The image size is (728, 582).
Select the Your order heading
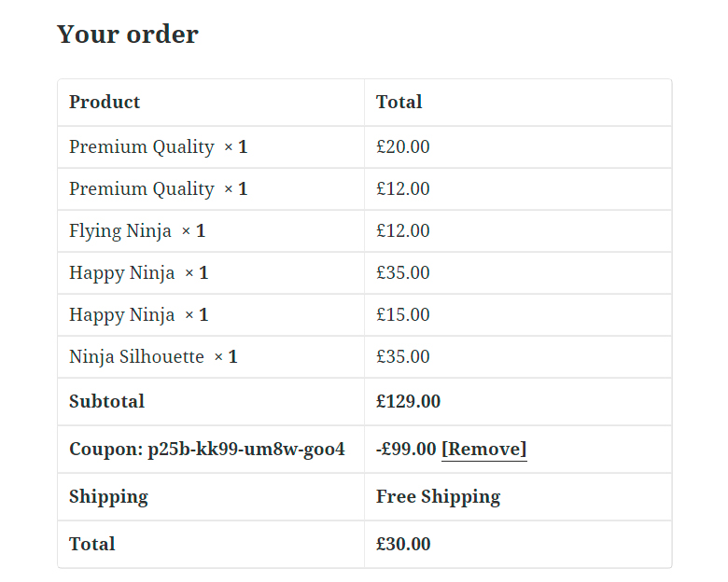(x=128, y=34)
